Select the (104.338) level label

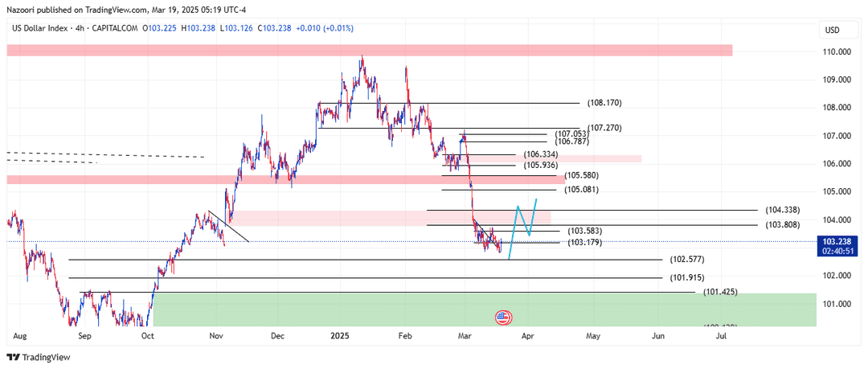tap(783, 211)
